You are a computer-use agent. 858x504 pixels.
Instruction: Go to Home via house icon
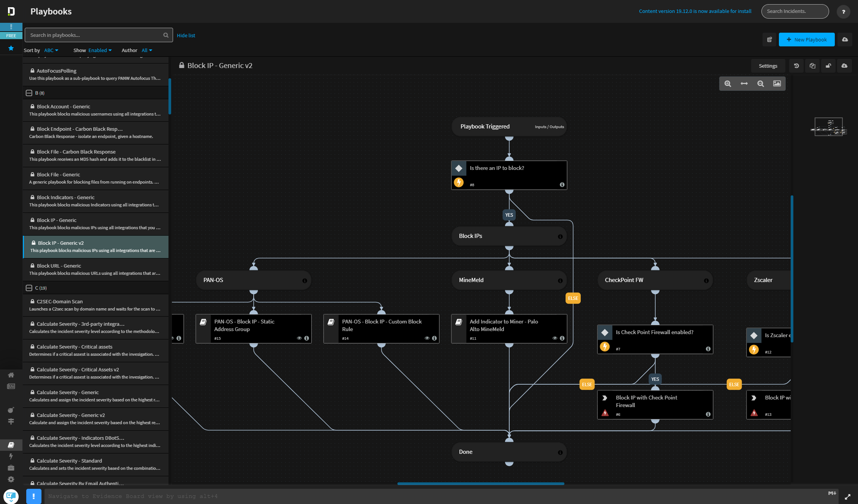tap(11, 375)
